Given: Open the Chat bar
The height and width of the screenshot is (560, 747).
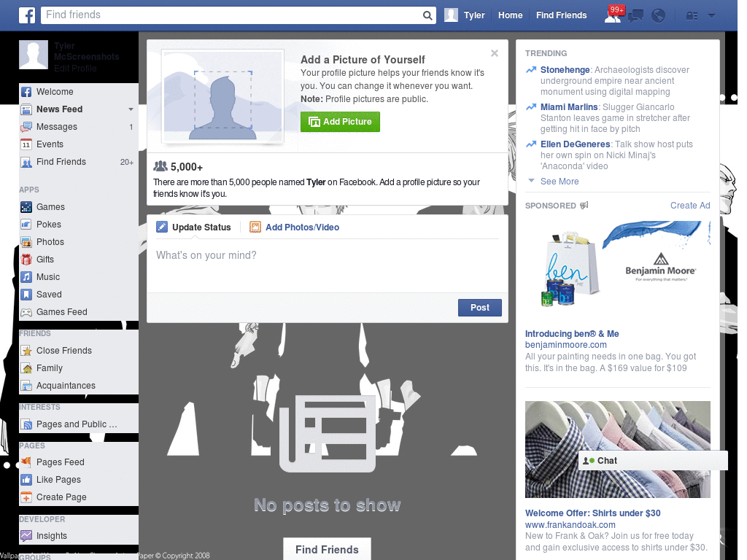Looking at the screenshot, I should pos(653,461).
